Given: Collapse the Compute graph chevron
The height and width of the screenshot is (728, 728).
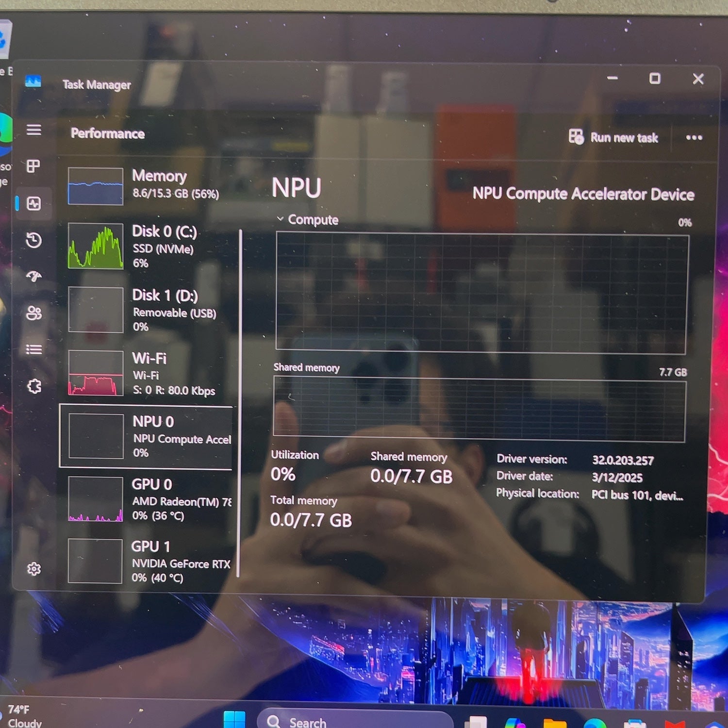Looking at the screenshot, I should pos(280,219).
